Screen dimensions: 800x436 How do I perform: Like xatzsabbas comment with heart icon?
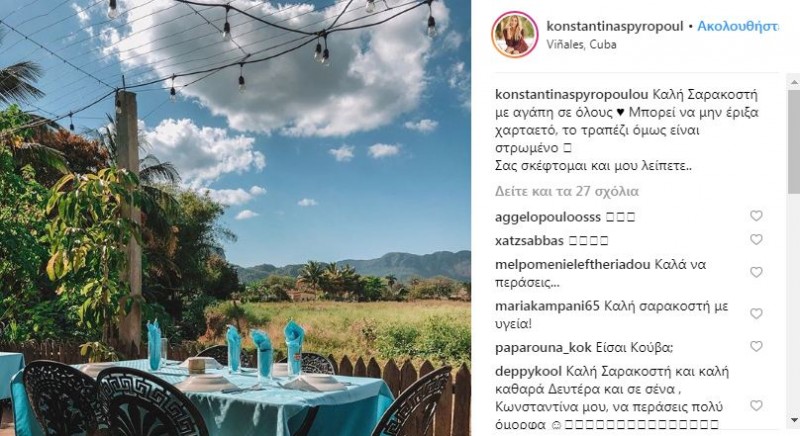(x=756, y=239)
